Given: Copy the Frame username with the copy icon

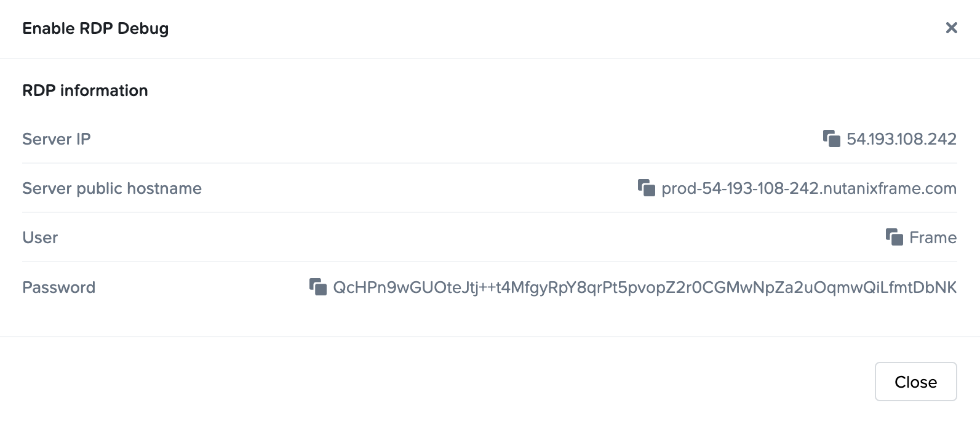Looking at the screenshot, I should (893, 238).
